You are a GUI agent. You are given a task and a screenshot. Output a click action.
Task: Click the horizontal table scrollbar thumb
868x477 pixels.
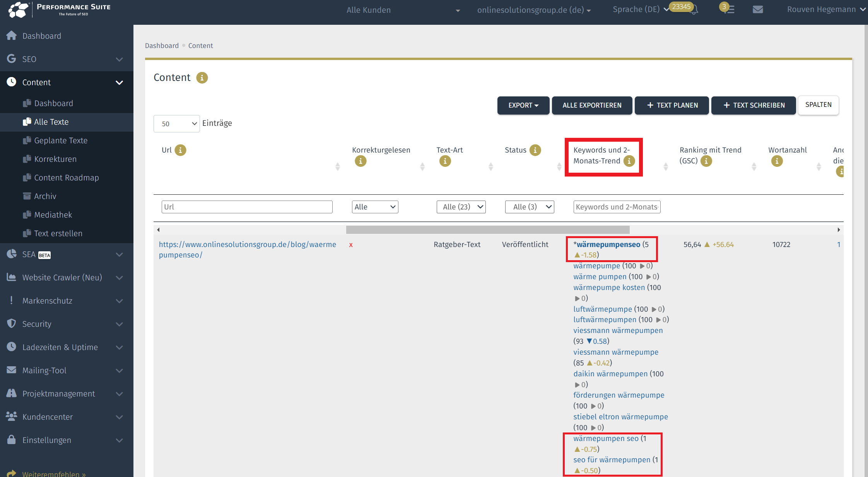488,230
